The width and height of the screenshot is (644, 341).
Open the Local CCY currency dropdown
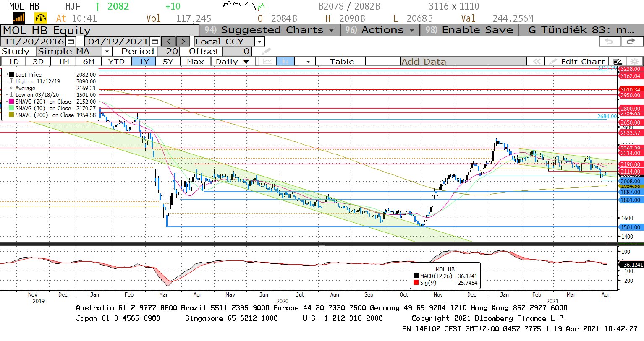[x=259, y=42]
